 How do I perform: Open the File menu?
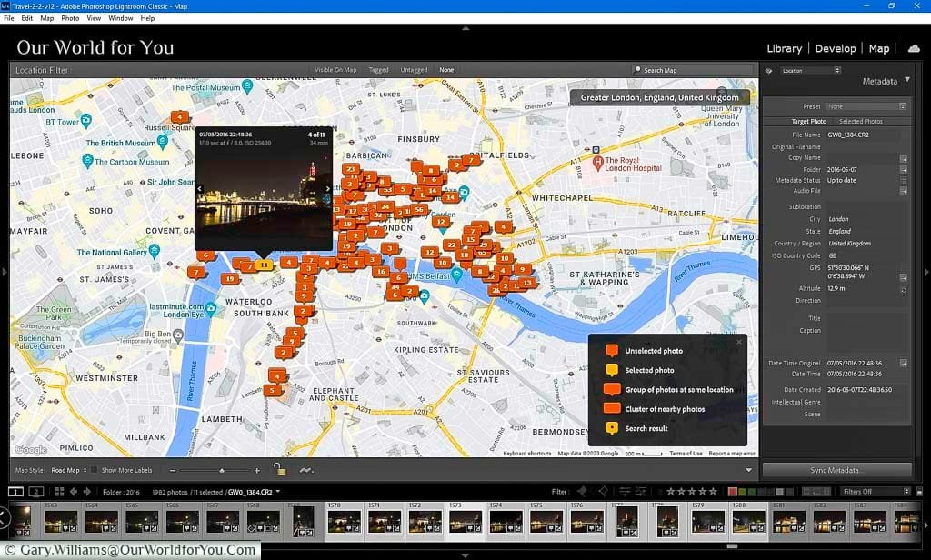tap(9, 18)
